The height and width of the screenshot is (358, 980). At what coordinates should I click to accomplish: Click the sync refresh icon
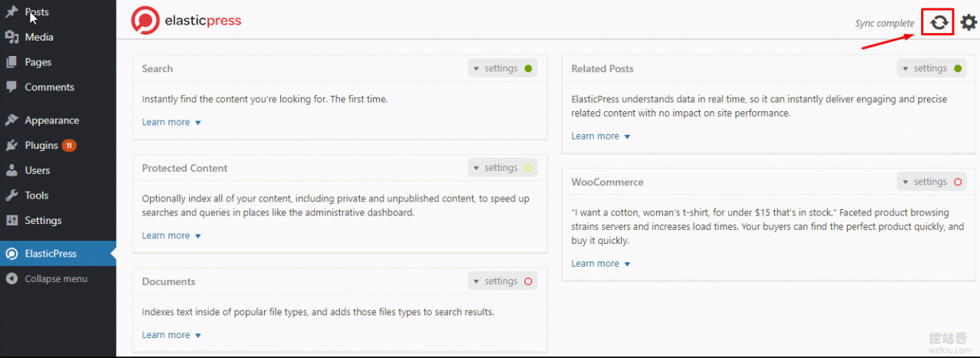939,23
